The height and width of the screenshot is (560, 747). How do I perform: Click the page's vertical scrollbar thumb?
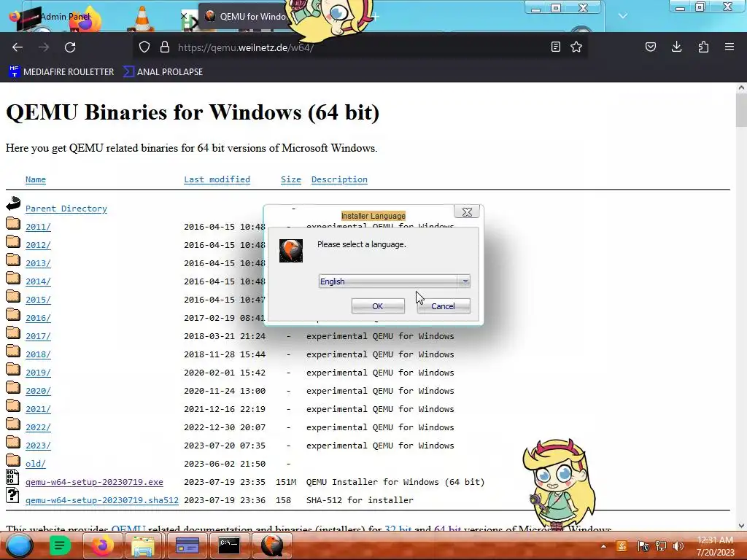741,110
